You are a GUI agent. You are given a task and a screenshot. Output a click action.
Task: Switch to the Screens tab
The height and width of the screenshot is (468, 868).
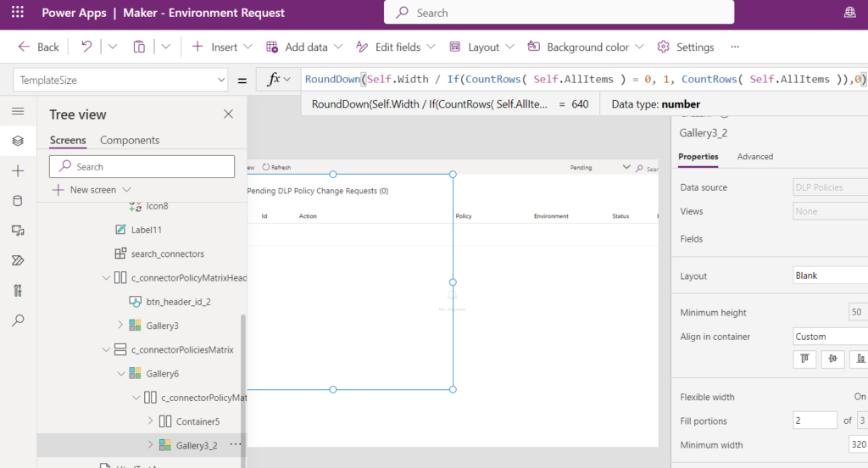click(68, 140)
